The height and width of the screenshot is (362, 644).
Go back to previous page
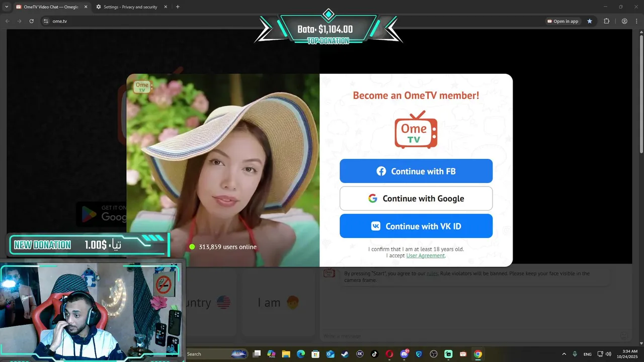7,21
